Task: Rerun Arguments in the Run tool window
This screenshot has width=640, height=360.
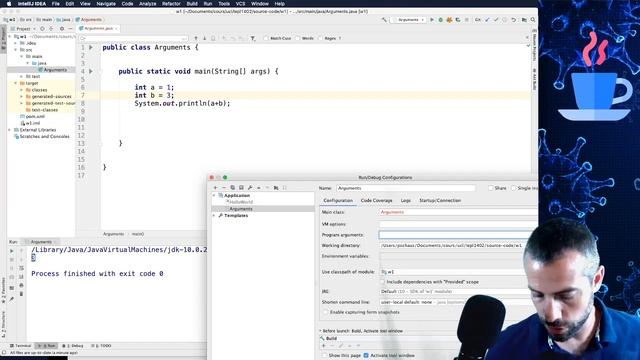Action: 11,251
